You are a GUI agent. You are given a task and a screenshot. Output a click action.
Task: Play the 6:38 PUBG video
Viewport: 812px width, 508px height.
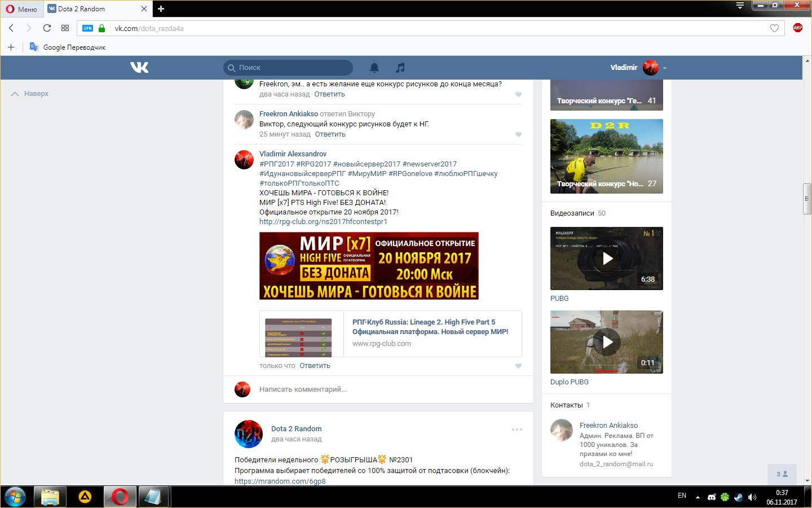tap(607, 259)
